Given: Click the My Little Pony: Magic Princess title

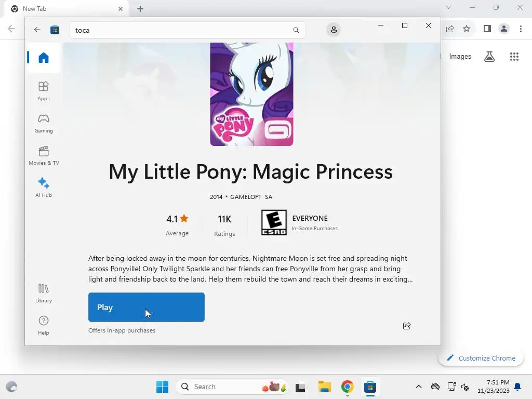Looking at the screenshot, I should coord(251,171).
